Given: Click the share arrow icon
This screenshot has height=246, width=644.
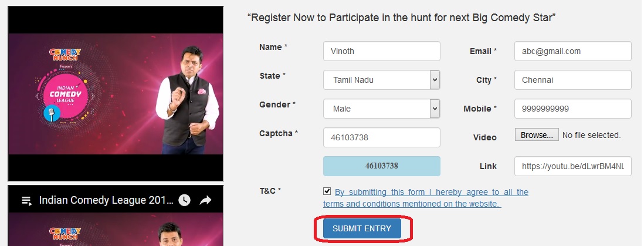Looking at the screenshot, I should [205, 201].
